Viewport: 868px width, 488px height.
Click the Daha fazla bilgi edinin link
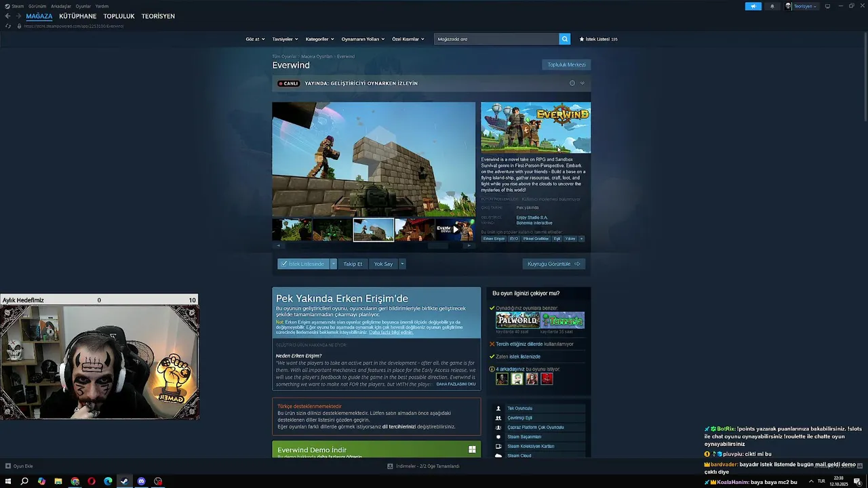391,332
